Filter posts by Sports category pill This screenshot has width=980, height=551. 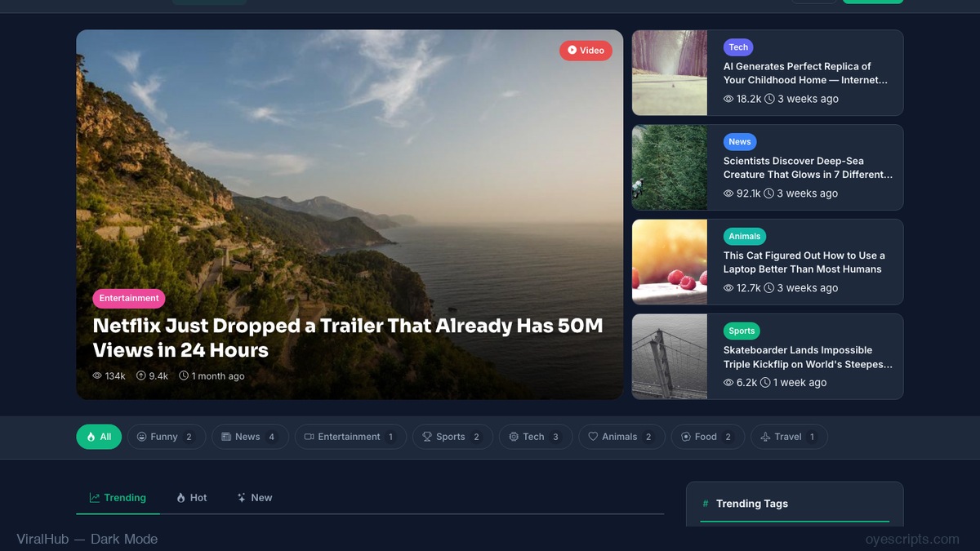452,437
